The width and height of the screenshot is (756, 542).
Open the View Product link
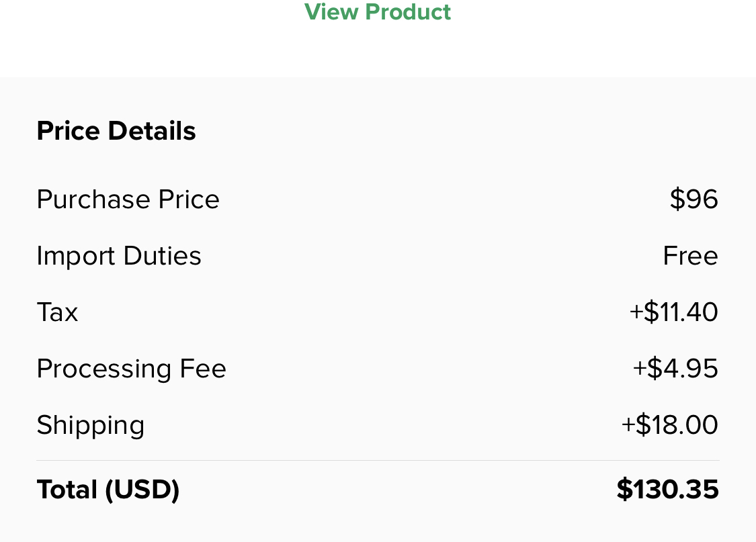(x=378, y=12)
